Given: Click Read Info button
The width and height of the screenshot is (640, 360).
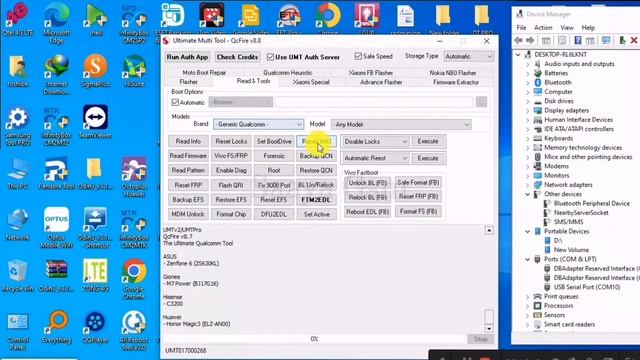Looking at the screenshot, I should (188, 141).
